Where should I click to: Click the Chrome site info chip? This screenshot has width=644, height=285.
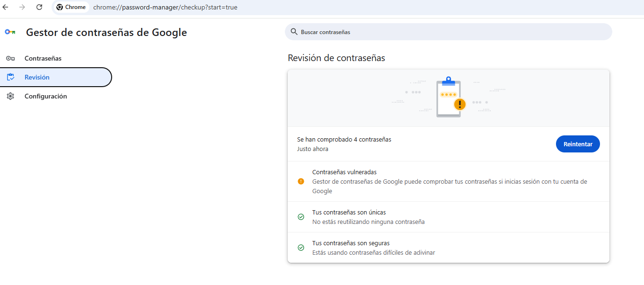coord(71,7)
